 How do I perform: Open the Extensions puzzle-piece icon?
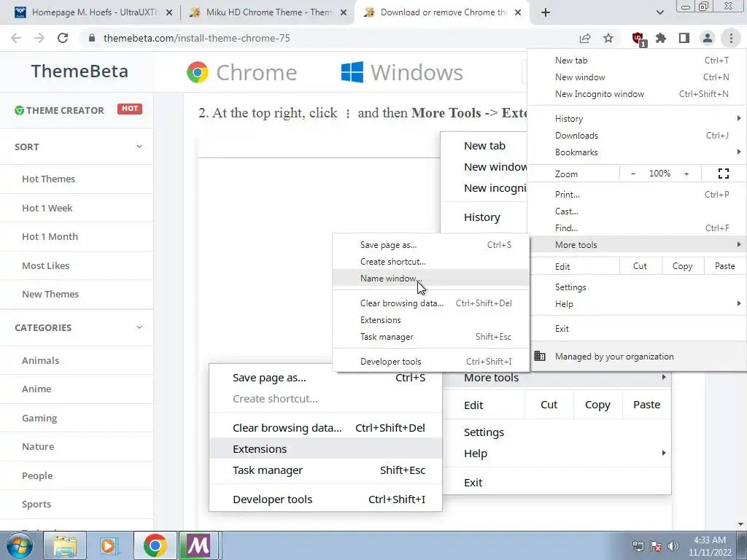(x=661, y=38)
